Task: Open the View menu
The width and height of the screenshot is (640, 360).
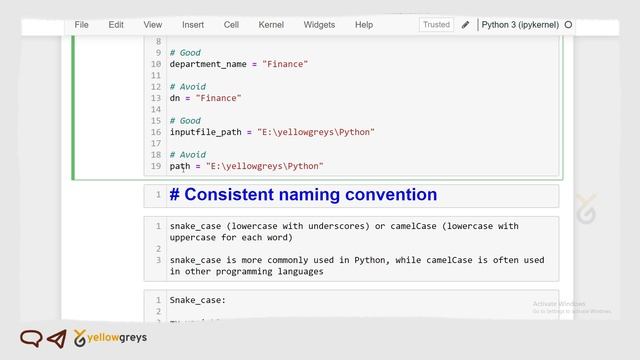Action: pos(153,25)
